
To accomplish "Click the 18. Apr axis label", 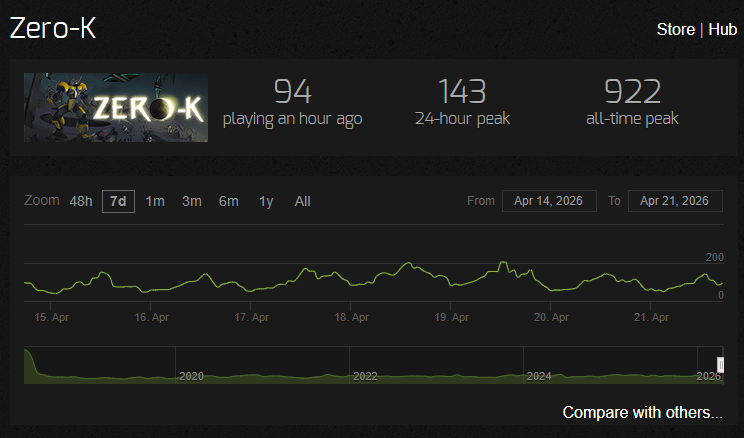I will [351, 317].
